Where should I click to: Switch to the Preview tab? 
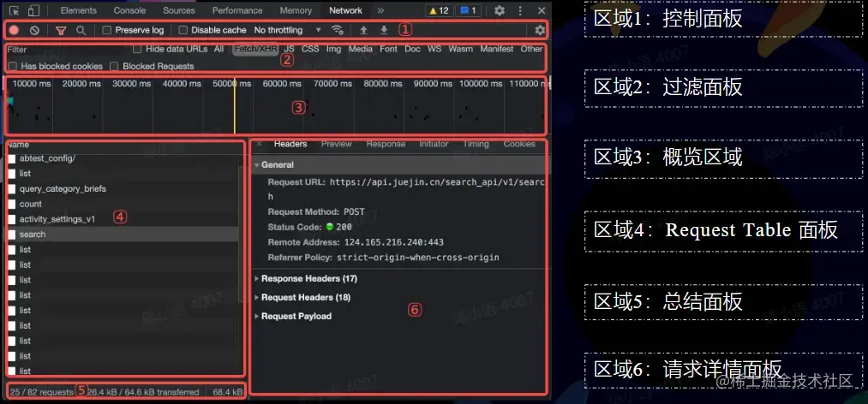click(337, 144)
